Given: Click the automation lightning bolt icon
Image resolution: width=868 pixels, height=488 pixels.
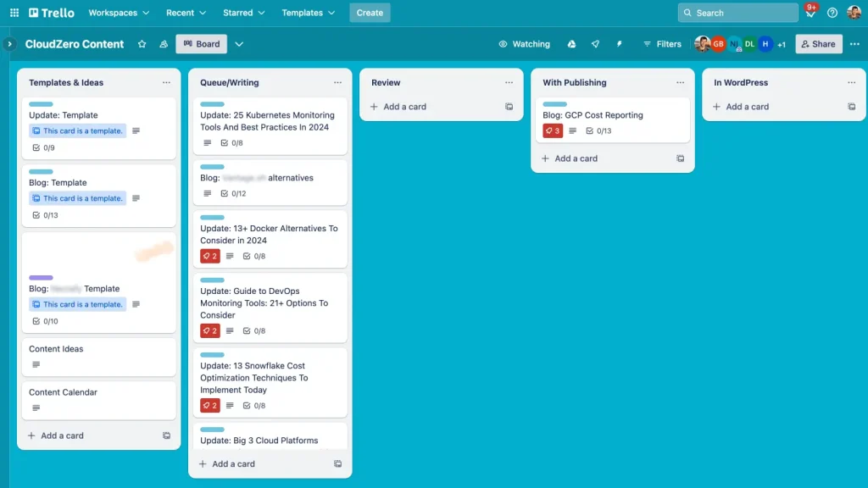Looking at the screenshot, I should point(620,43).
